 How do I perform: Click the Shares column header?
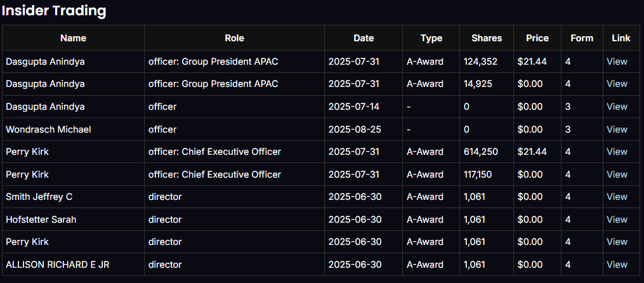487,38
